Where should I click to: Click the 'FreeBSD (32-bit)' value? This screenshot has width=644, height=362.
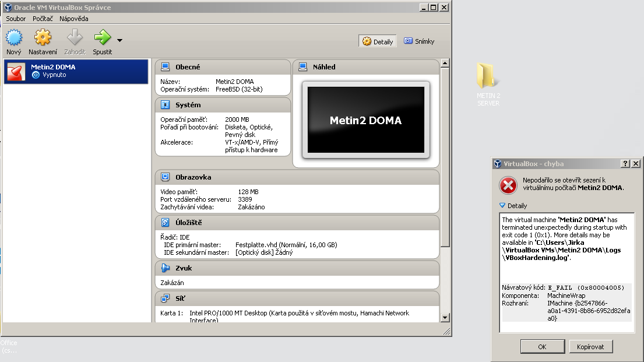(239, 89)
